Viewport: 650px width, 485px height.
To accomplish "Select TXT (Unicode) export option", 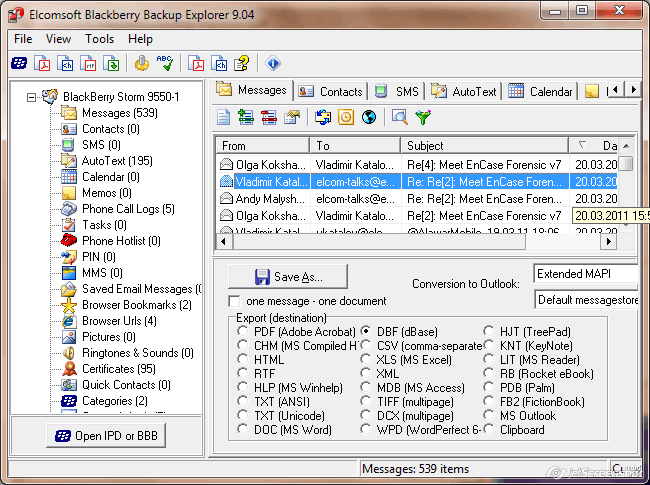I will pos(243,415).
